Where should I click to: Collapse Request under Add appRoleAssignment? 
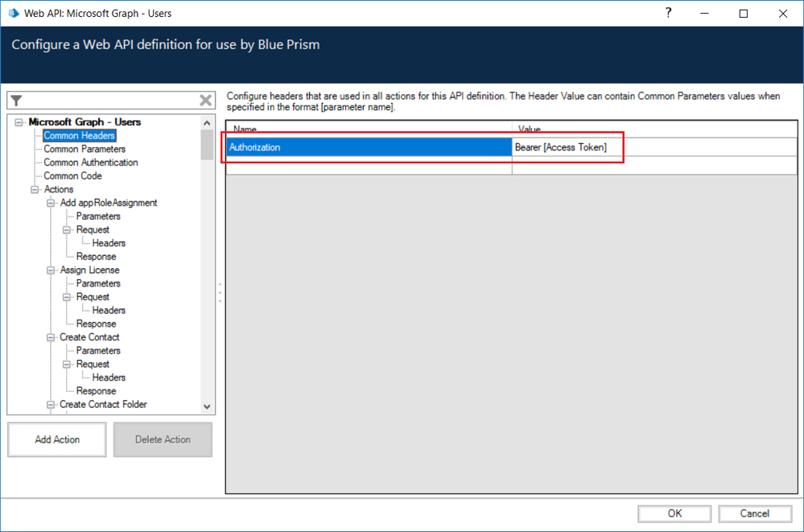click(x=67, y=230)
